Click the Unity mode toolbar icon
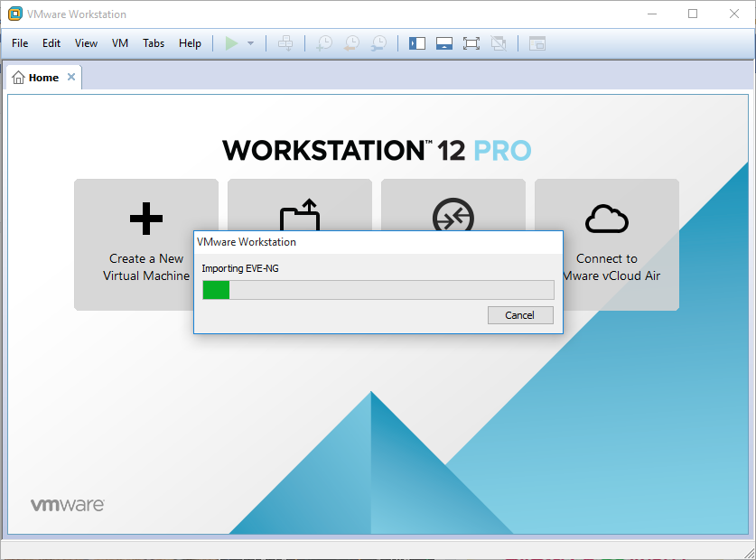The height and width of the screenshot is (560, 756). [x=499, y=43]
